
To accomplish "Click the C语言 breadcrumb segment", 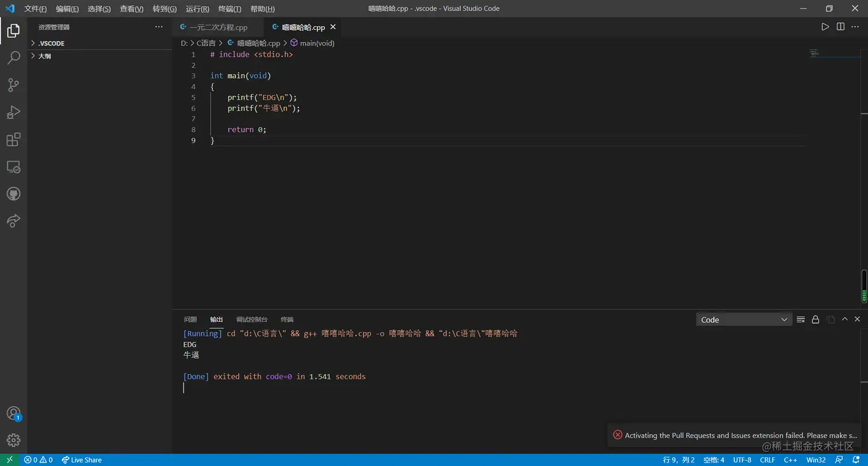I will point(206,43).
